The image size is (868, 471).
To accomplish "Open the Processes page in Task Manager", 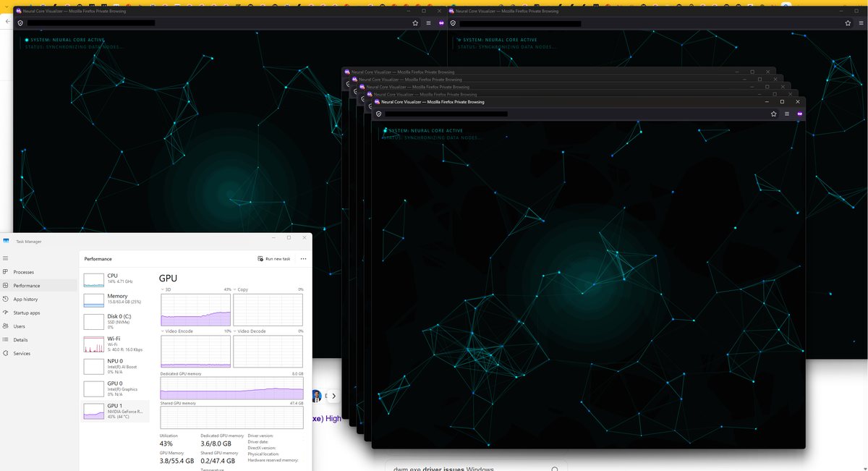I will click(38, 272).
